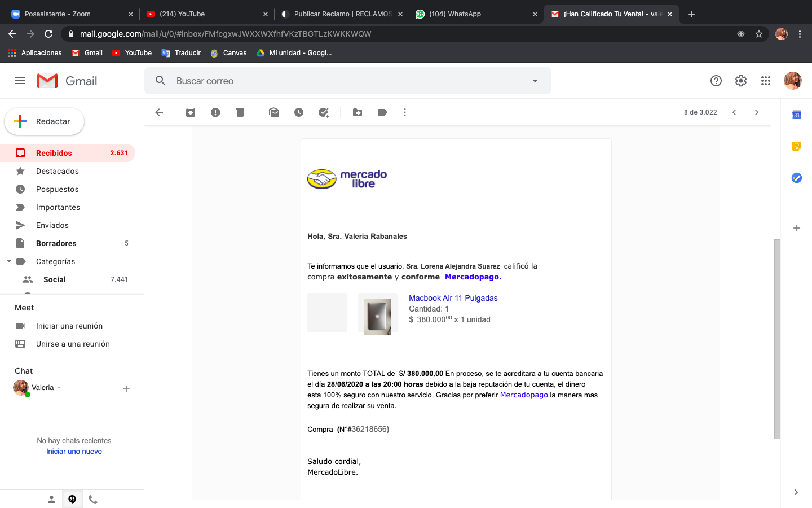Open a new browser tab
812x508 pixels.
(691, 14)
